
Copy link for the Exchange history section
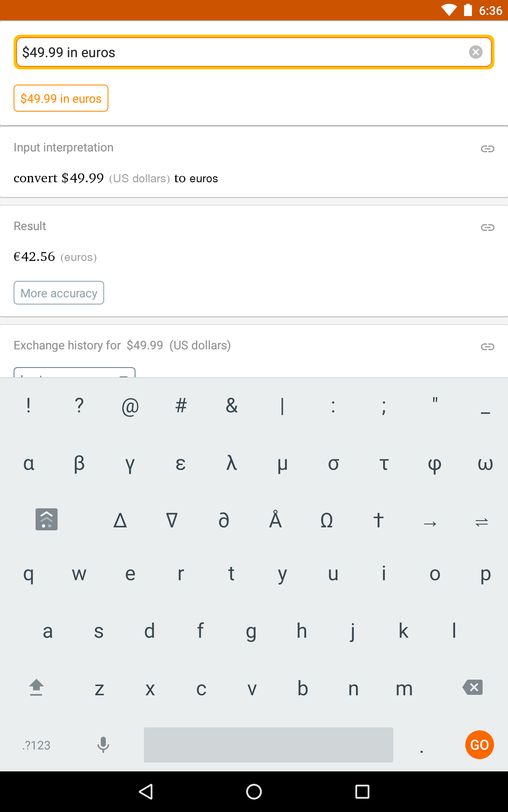pyautogui.click(x=488, y=346)
